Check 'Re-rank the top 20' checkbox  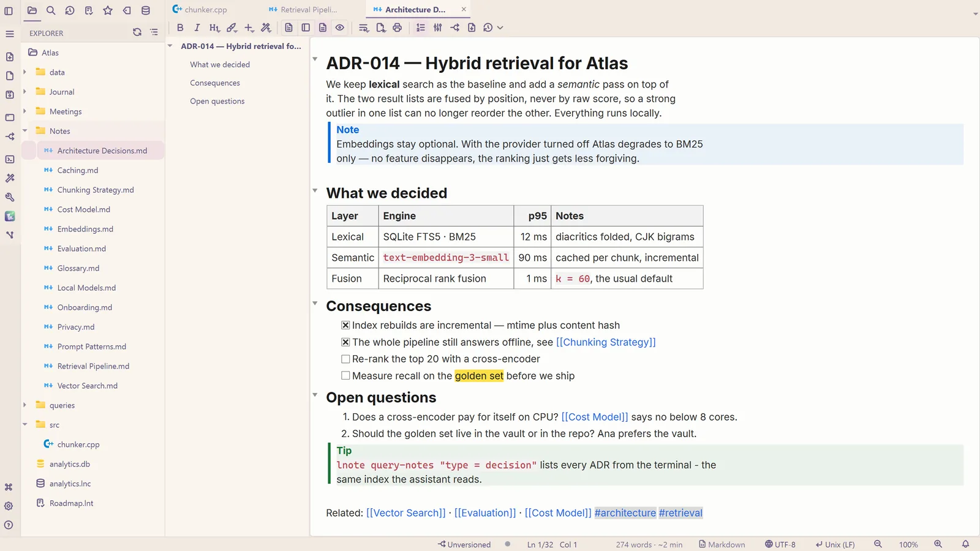pyautogui.click(x=345, y=359)
